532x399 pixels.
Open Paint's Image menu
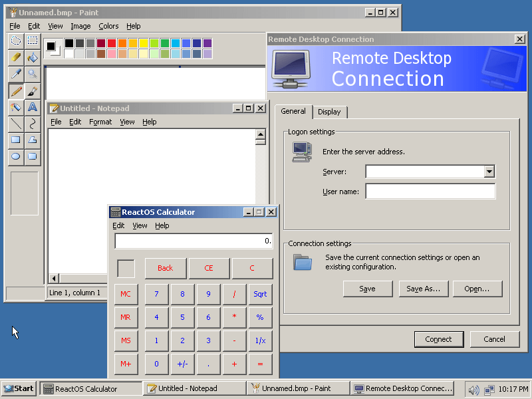[x=80, y=26]
